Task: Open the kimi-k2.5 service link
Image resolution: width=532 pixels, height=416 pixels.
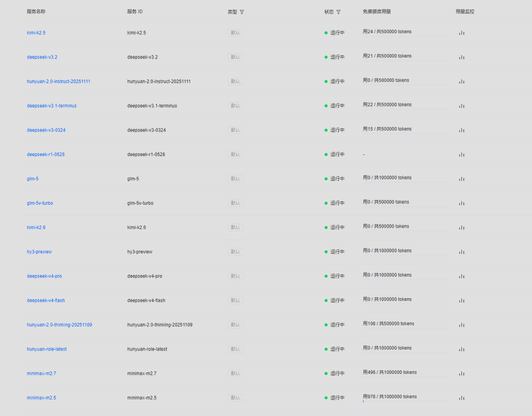Action: tap(36, 33)
